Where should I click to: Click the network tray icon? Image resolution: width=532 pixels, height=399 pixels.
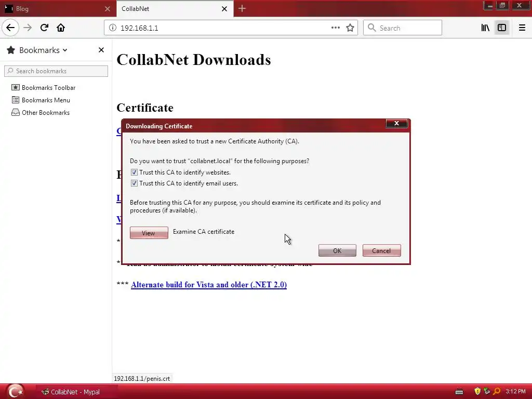click(487, 392)
